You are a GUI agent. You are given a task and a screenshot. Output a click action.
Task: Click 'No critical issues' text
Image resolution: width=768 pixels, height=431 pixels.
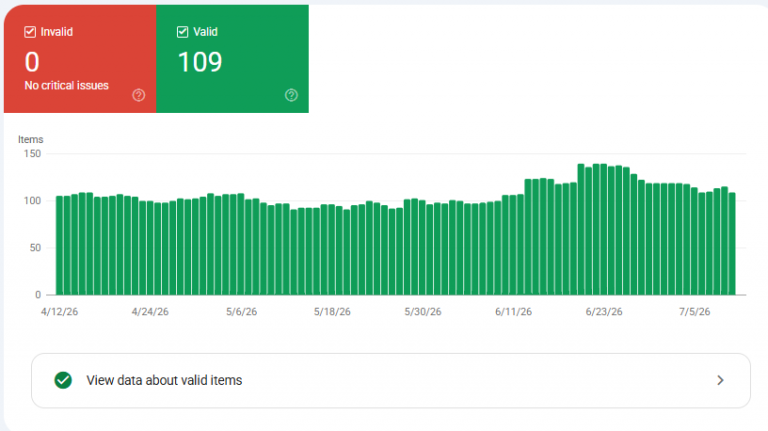pos(67,85)
